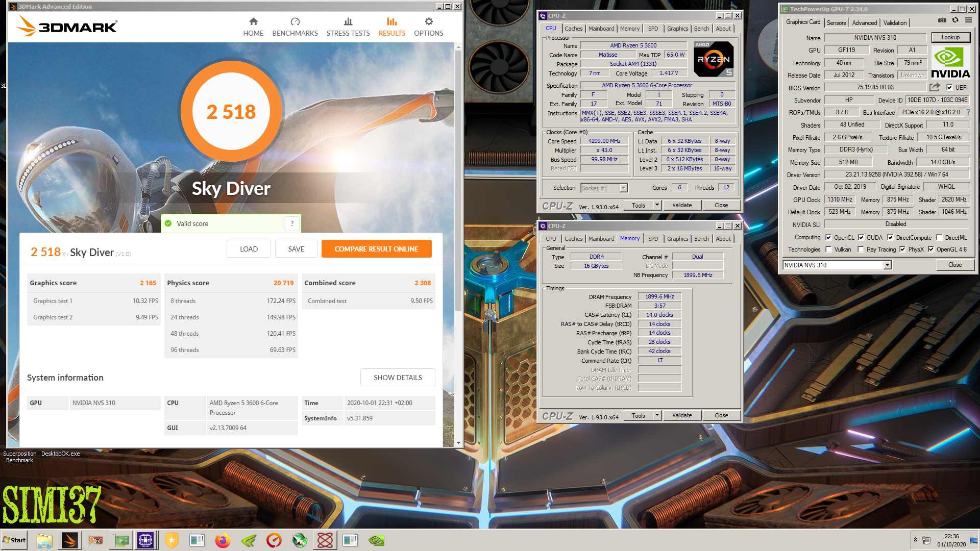Toggle the Ray Tracing checkbox

[x=861, y=249]
